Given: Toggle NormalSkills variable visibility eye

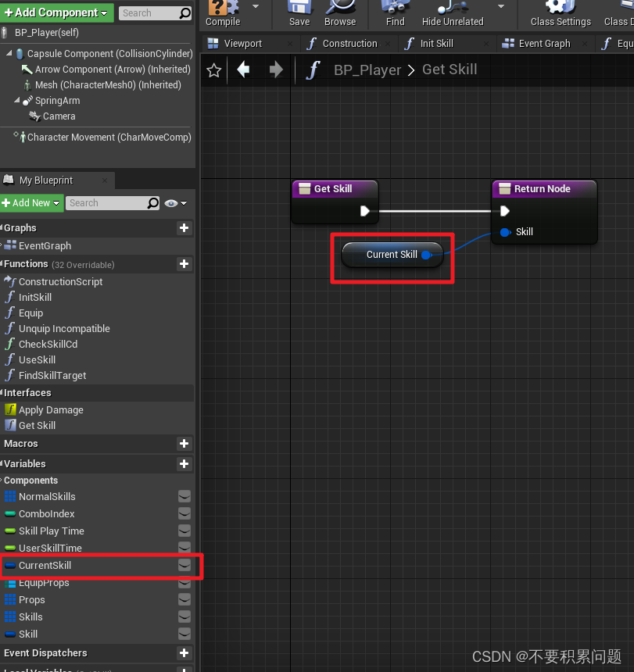Looking at the screenshot, I should [x=184, y=496].
